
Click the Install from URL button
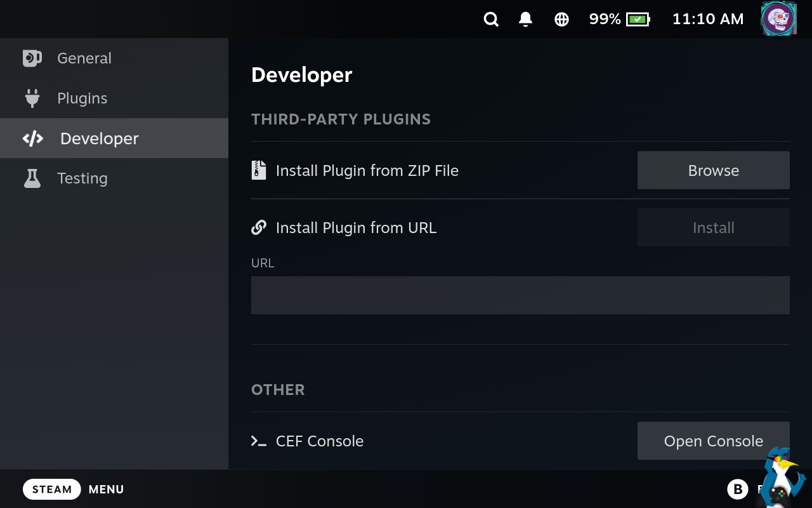714,227
